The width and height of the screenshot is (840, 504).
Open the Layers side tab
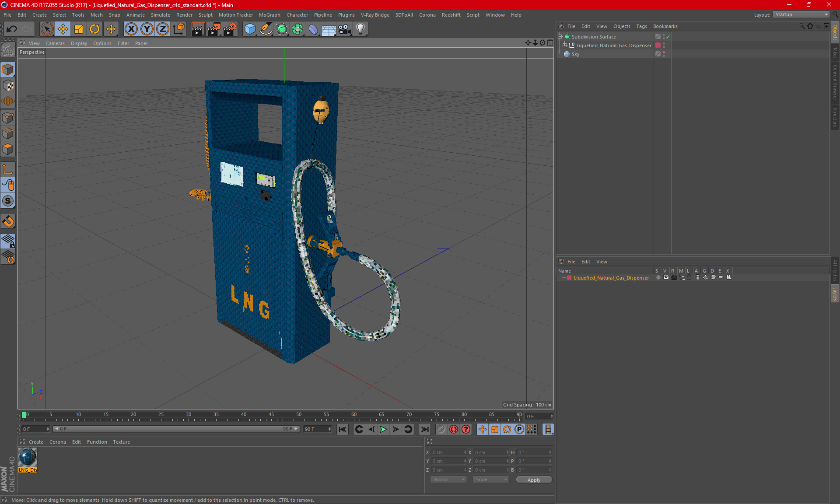click(835, 294)
